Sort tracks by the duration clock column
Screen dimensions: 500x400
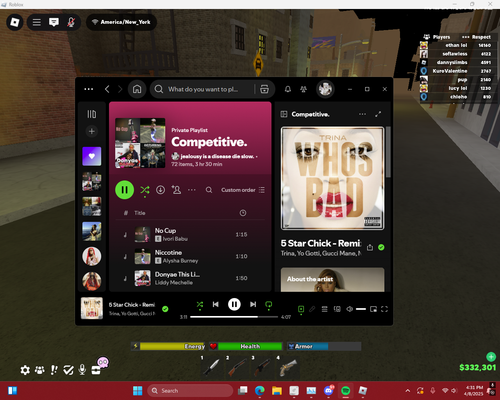pyautogui.click(x=243, y=213)
